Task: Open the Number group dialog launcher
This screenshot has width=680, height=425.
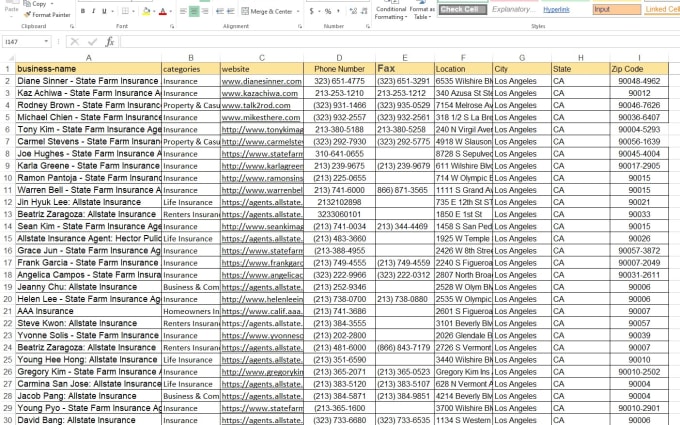Action: coord(368,26)
